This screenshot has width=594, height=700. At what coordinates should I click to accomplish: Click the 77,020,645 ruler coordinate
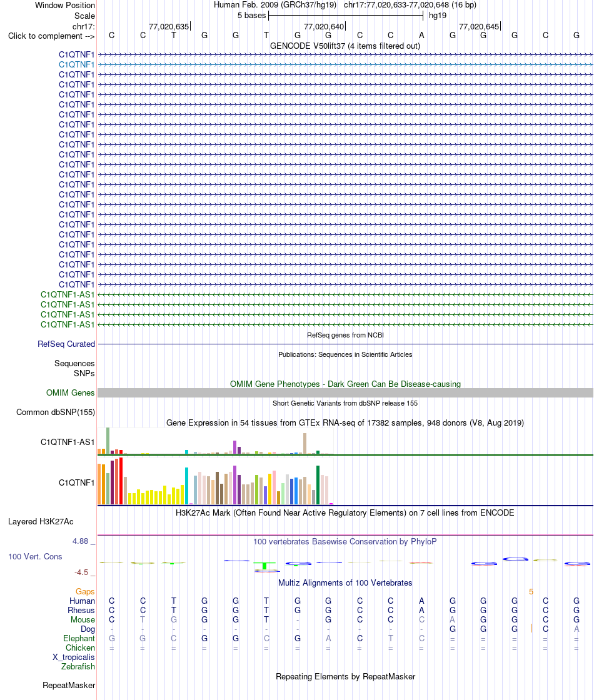(479, 27)
